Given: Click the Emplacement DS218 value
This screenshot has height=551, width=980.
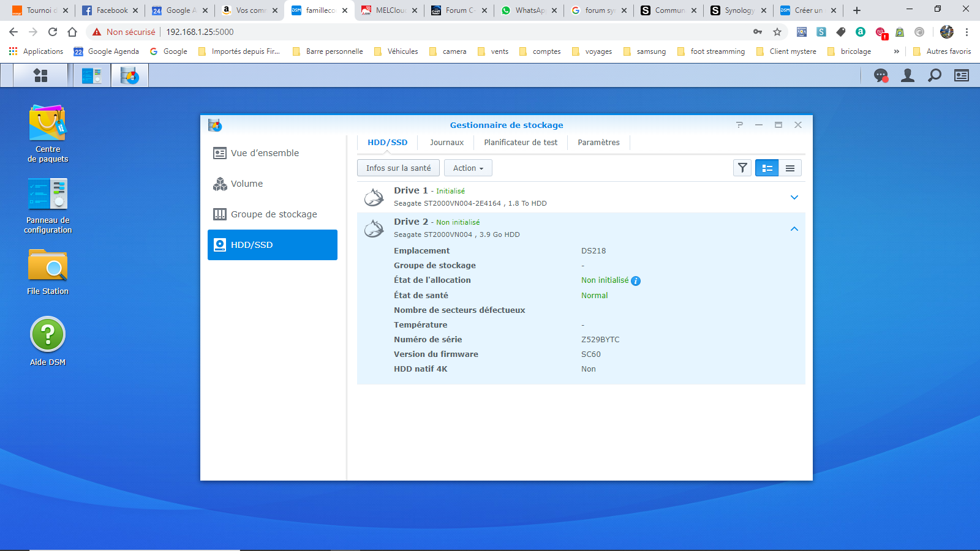Looking at the screenshot, I should click(594, 251).
